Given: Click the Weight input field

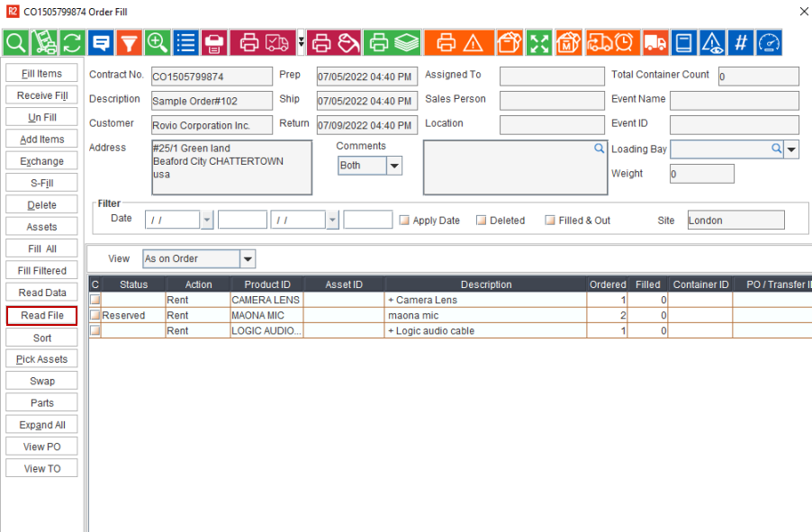Looking at the screenshot, I should tap(701, 174).
